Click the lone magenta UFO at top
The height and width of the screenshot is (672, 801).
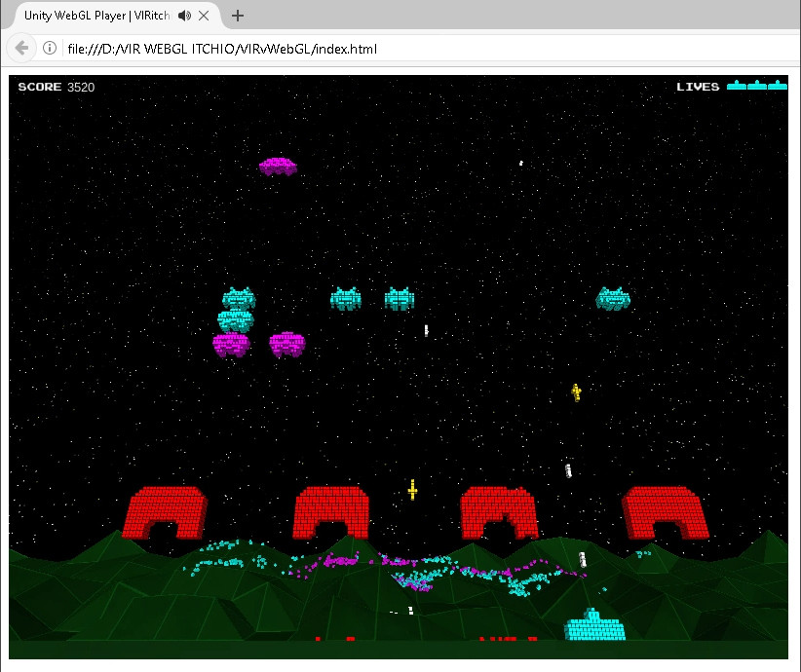click(x=278, y=167)
